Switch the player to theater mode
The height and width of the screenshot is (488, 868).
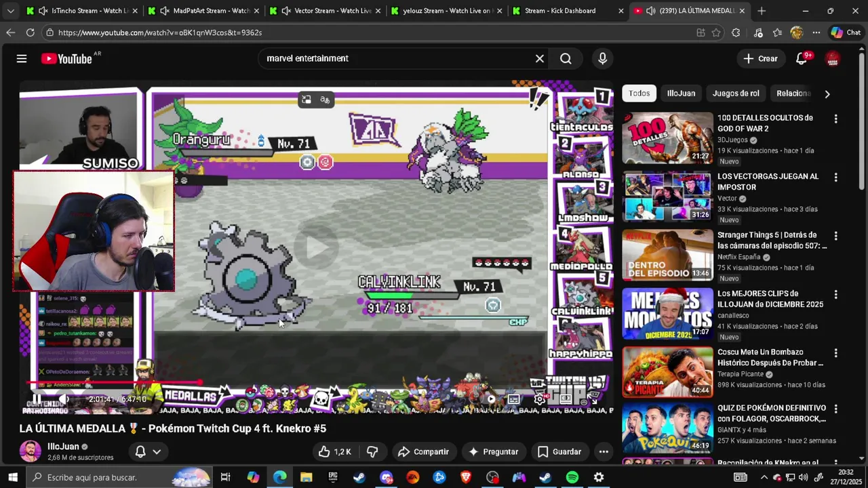(x=566, y=399)
